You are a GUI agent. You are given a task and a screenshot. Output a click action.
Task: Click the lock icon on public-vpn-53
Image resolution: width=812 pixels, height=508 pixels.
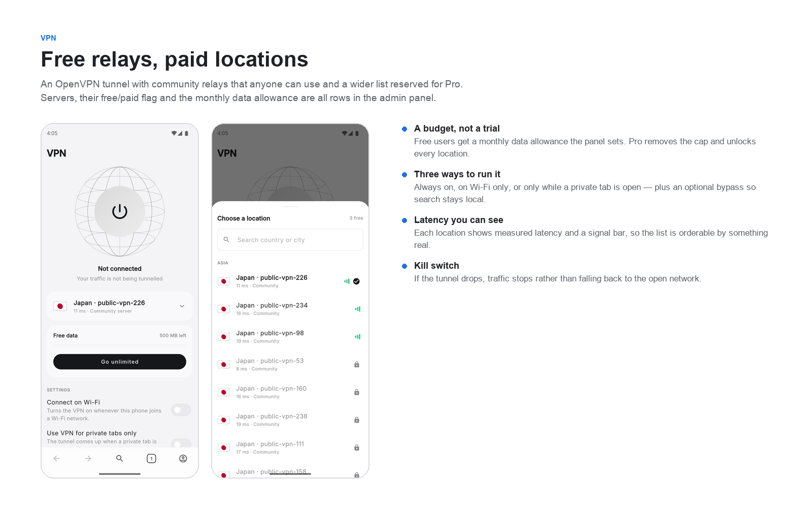pos(357,364)
